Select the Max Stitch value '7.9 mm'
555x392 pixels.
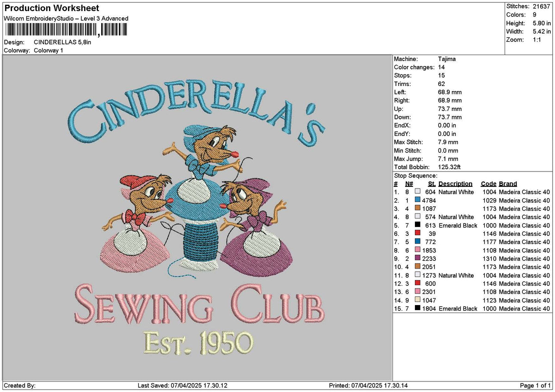pos(448,142)
